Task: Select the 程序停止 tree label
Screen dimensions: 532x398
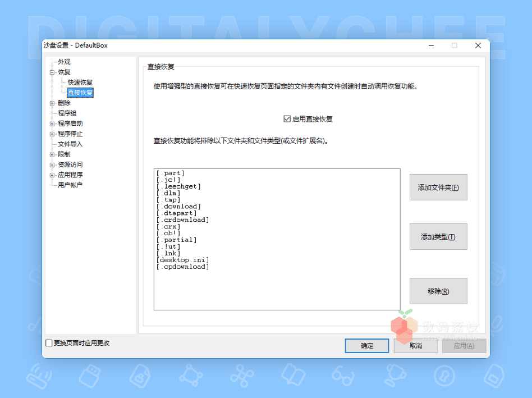Action: tap(70, 134)
